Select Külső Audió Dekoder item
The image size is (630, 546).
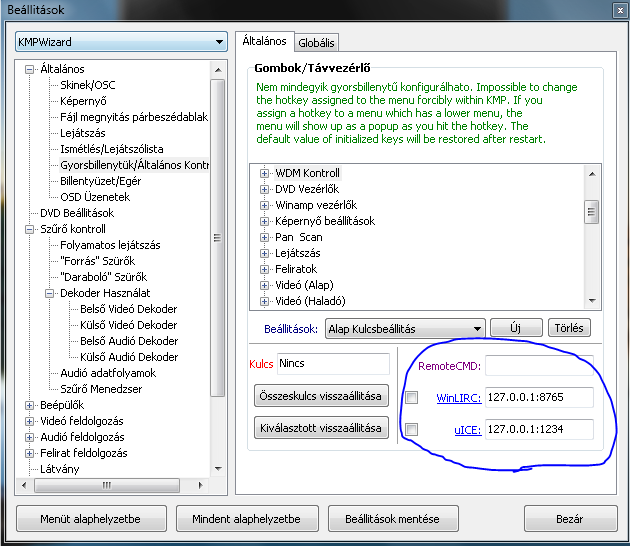pos(129,357)
